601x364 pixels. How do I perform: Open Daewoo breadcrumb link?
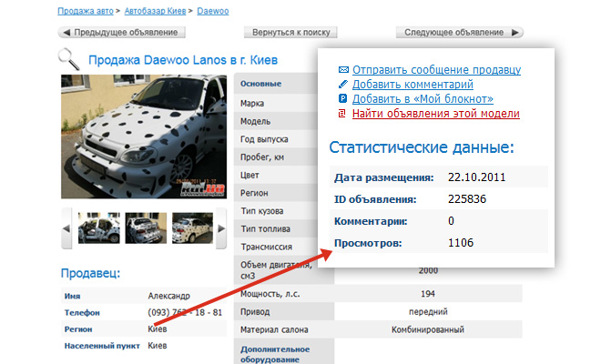click(x=213, y=11)
